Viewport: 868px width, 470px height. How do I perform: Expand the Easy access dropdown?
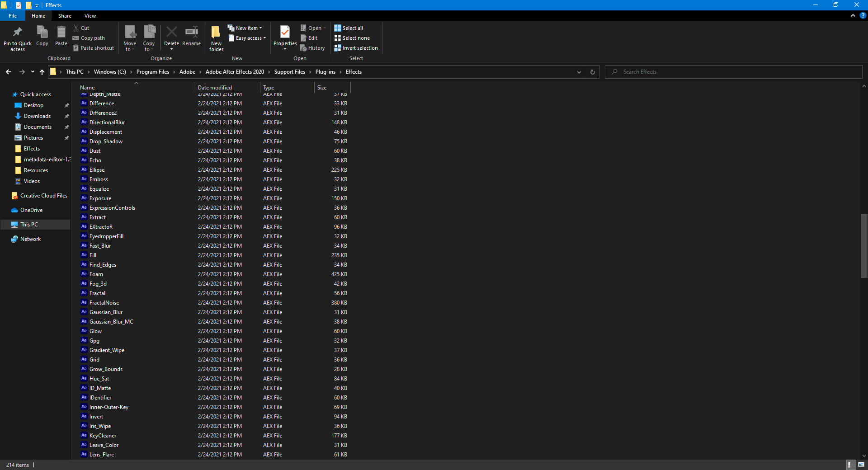tap(247, 38)
